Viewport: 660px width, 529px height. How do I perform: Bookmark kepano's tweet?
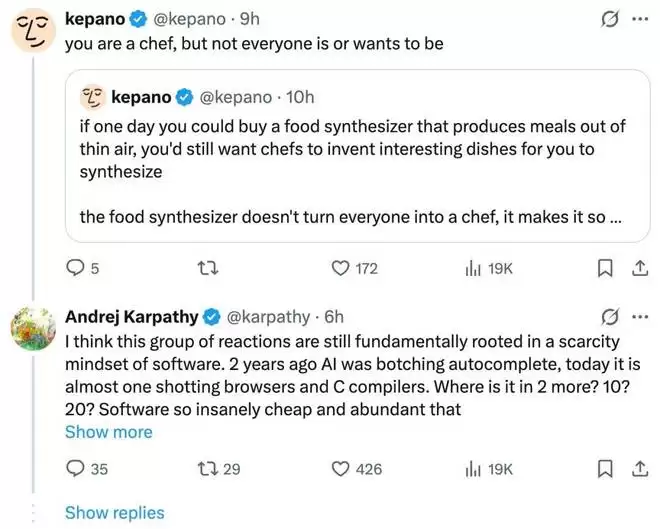(604, 268)
